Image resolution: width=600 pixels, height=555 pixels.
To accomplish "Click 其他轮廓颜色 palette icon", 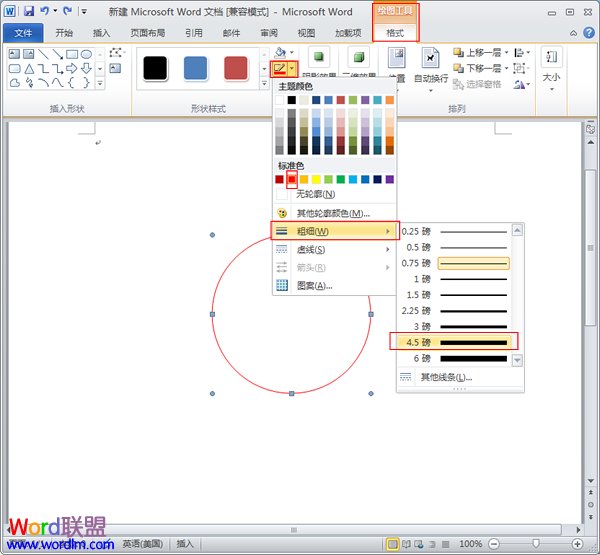I will coord(282,213).
